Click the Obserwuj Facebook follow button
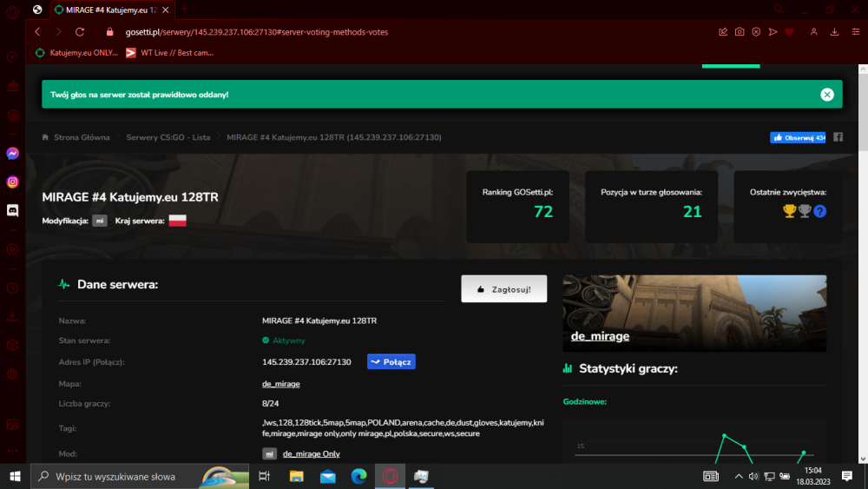The width and height of the screenshot is (868, 489). pos(798,137)
